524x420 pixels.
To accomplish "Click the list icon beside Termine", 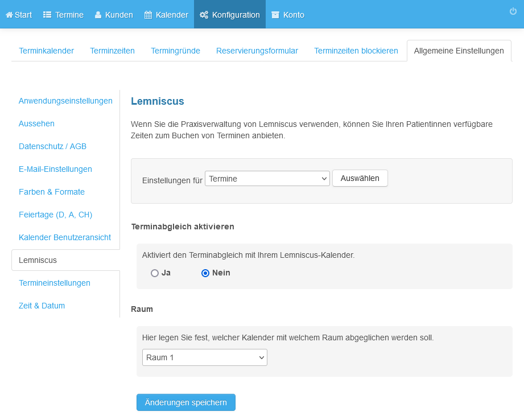I will tap(47, 15).
